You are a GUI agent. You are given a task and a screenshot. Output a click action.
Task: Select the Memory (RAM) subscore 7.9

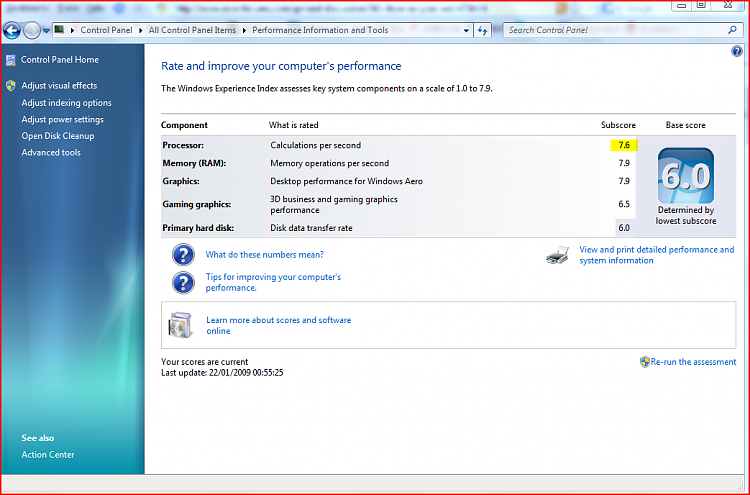(x=624, y=163)
